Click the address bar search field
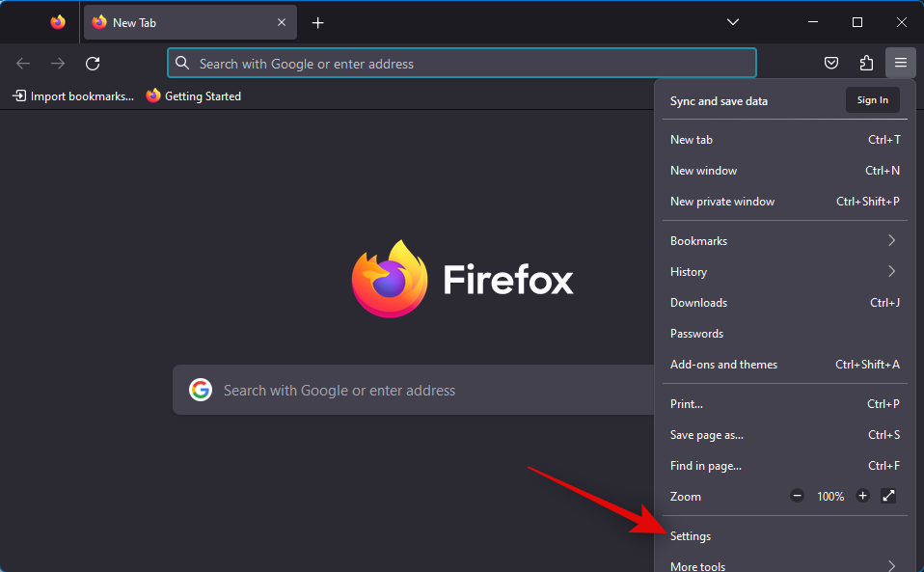This screenshot has height=572, width=924. click(463, 64)
